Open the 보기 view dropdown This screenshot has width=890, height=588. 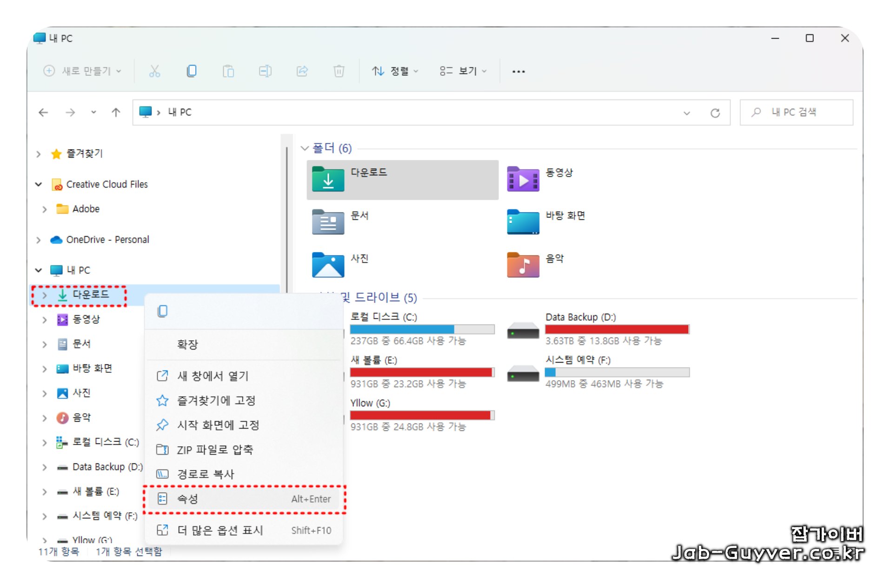coord(463,71)
